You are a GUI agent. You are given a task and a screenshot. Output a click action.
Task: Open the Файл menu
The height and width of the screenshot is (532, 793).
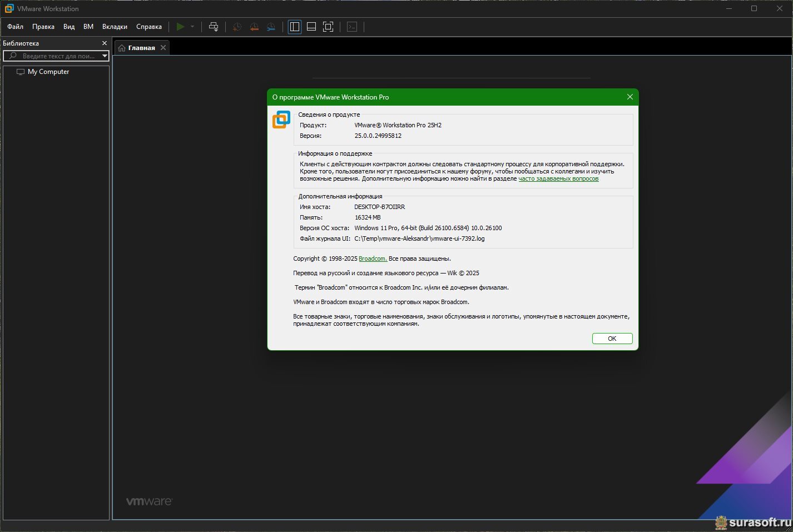(15, 27)
